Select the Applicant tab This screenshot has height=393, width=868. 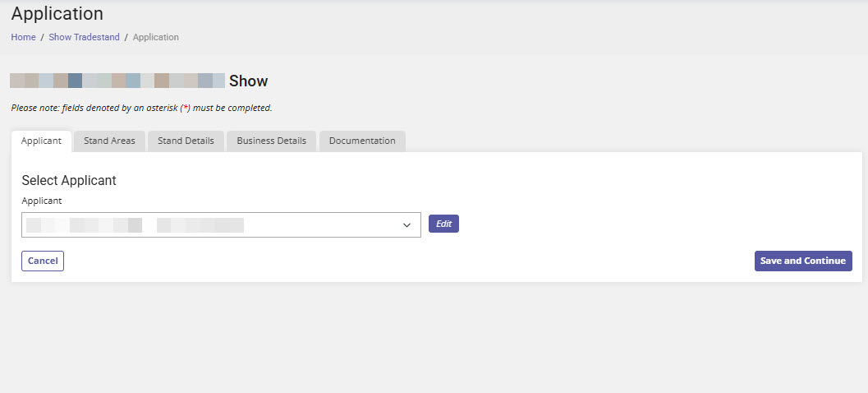pyautogui.click(x=41, y=141)
